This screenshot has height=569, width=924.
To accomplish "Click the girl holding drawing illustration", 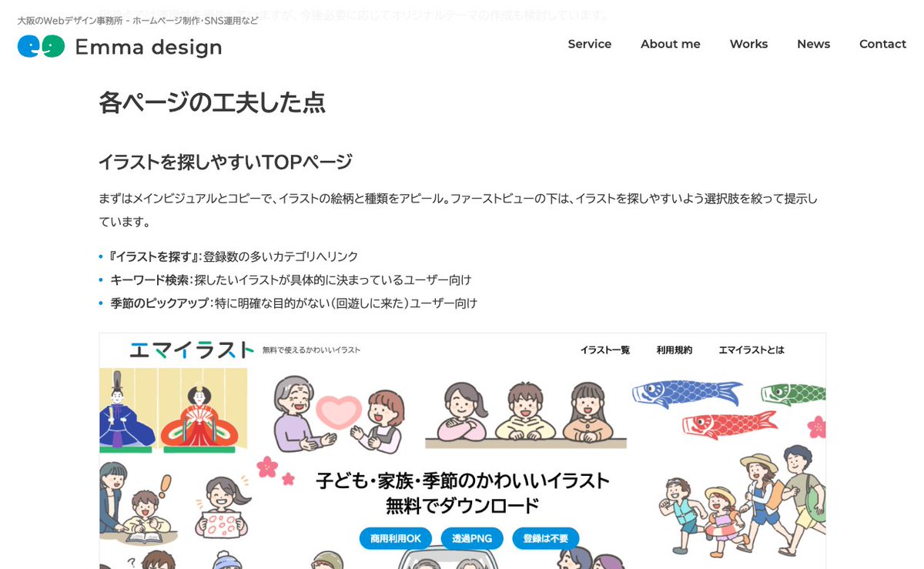I will [x=223, y=506].
